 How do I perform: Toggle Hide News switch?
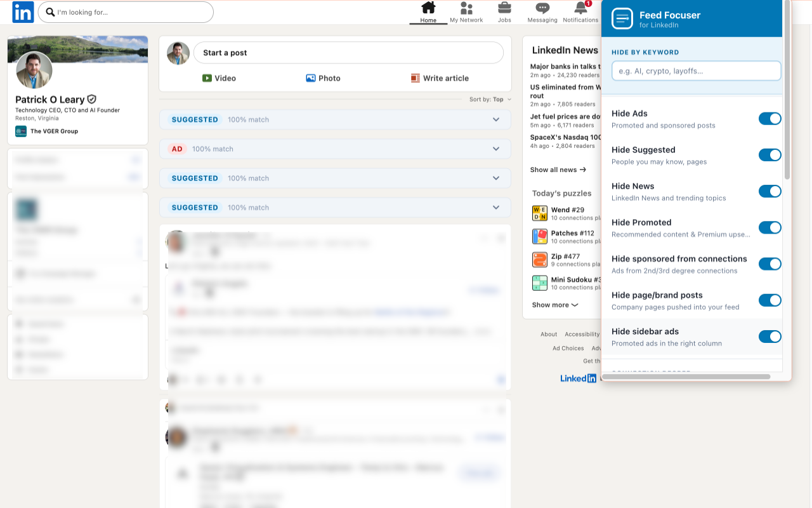[770, 191]
